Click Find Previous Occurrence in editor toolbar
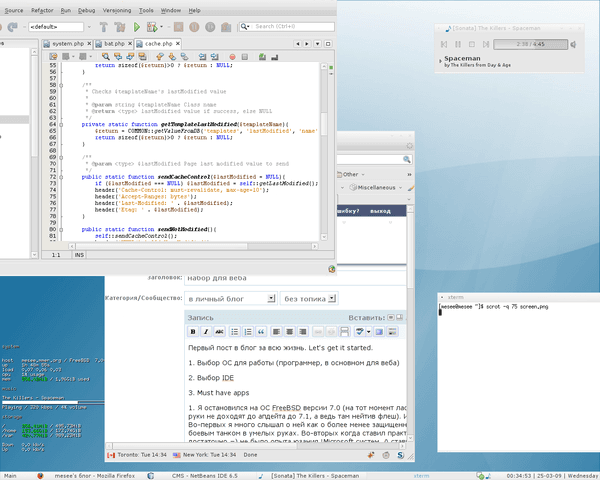This screenshot has height=480, width=600. [118, 57]
